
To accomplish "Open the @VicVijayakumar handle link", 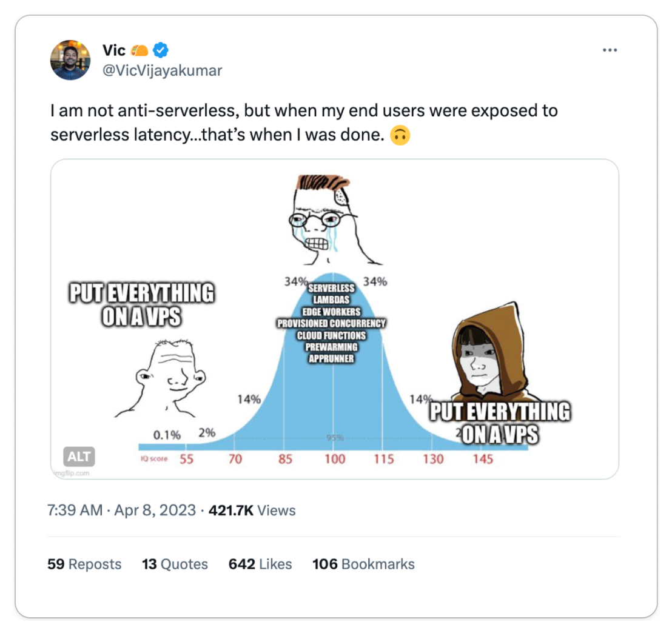I will 162,71.
